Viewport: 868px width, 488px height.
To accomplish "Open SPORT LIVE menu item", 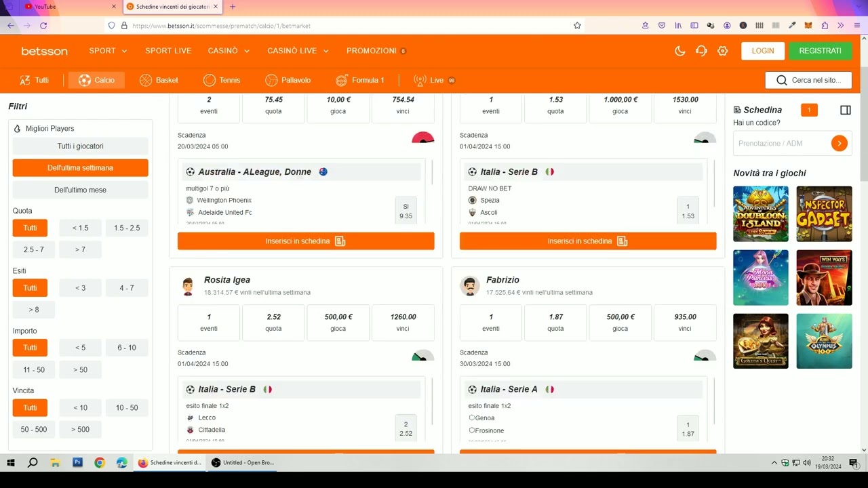I will 168,51.
